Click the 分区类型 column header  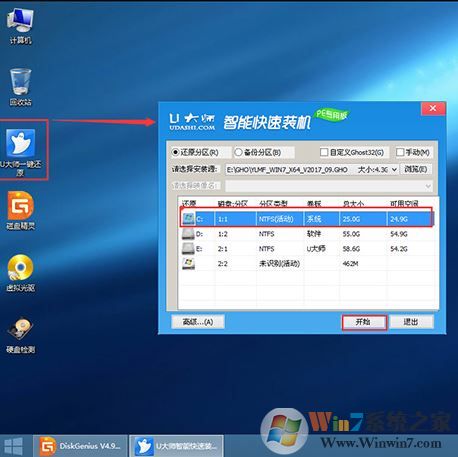pyautogui.click(x=273, y=203)
